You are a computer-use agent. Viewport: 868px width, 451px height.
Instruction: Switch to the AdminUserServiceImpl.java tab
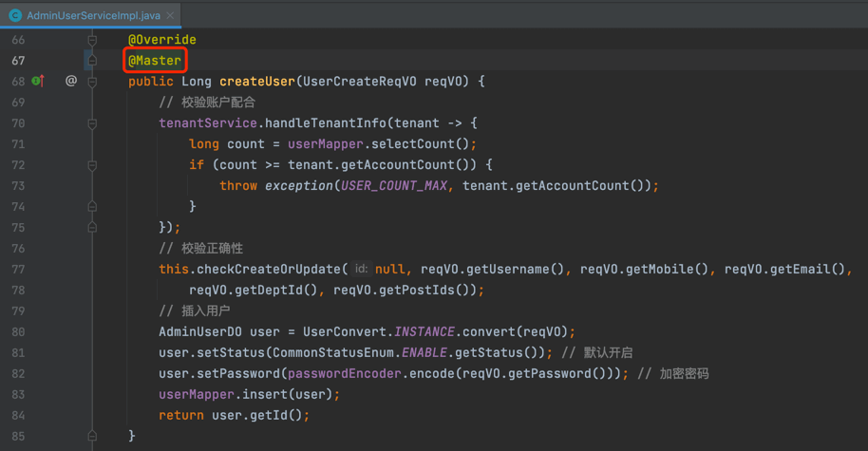tap(93, 16)
